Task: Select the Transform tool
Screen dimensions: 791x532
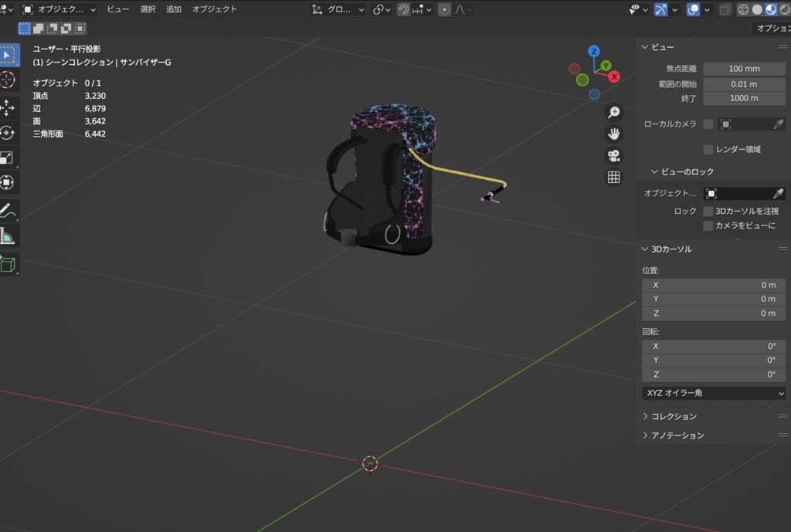Action: tap(8, 182)
